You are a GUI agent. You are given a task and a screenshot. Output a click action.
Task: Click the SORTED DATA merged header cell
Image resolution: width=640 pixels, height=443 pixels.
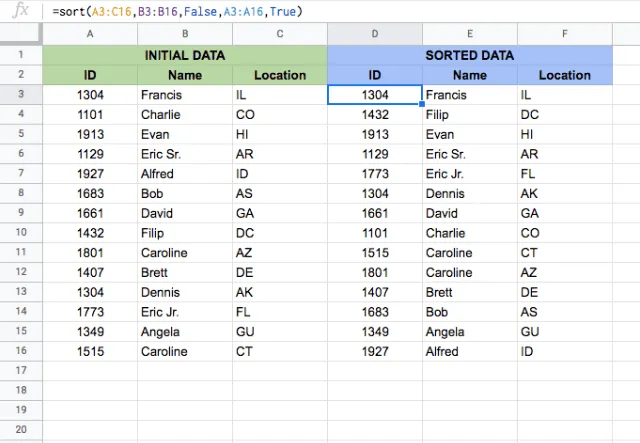pyautogui.click(x=470, y=55)
